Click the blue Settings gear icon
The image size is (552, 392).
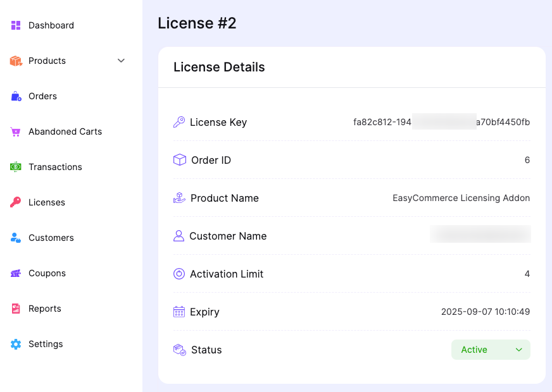coord(16,344)
